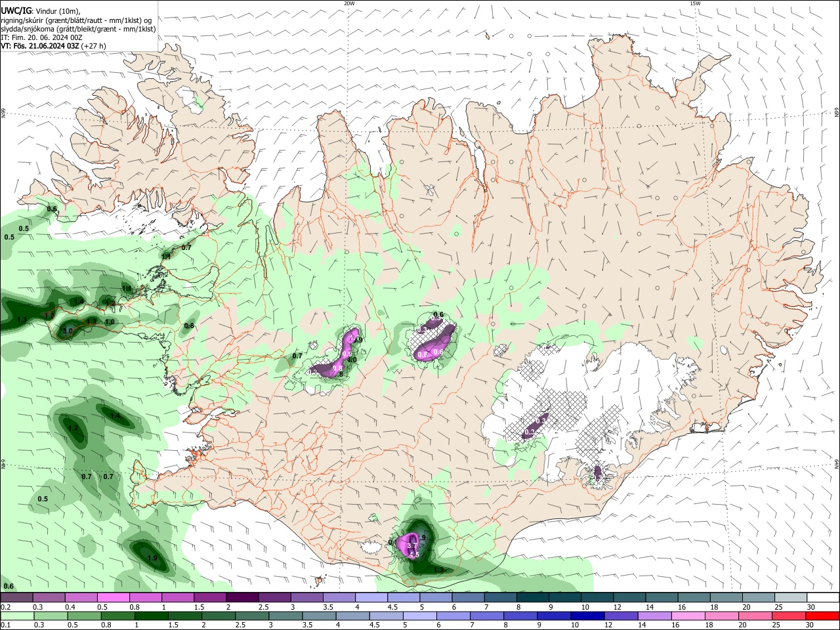This screenshot has width=840, height=630.
Task: Click the bright pink 0.5–0.8 snow scale swatch
Action: tap(113, 597)
